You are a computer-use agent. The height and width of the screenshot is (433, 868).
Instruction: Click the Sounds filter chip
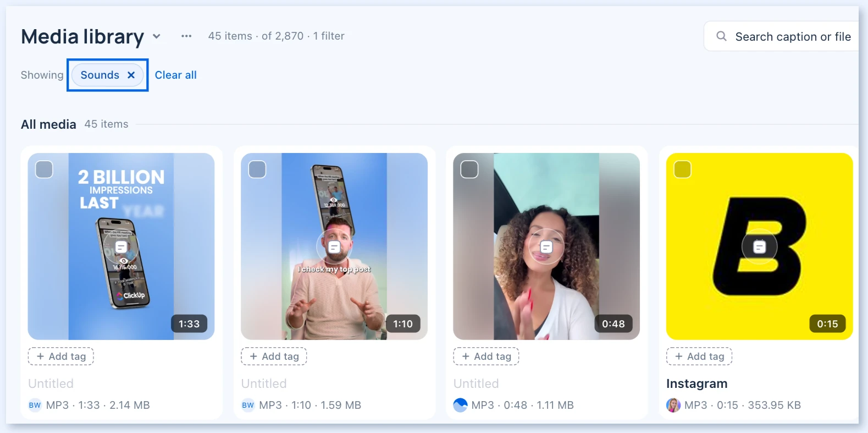coord(107,75)
